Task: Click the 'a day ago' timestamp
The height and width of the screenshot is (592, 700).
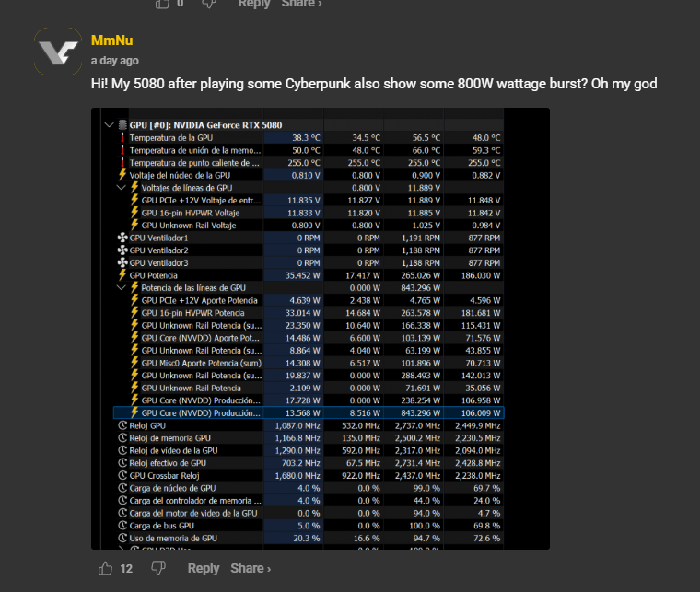Action: click(115, 61)
